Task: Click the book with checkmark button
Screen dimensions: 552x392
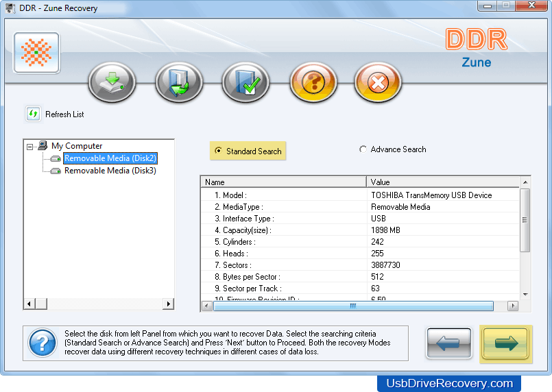Action: coord(245,82)
